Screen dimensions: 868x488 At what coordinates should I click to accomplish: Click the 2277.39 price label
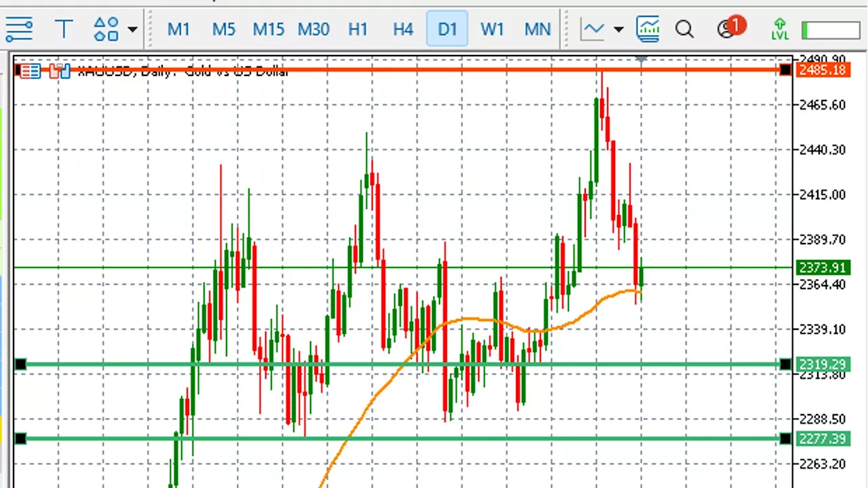click(823, 438)
